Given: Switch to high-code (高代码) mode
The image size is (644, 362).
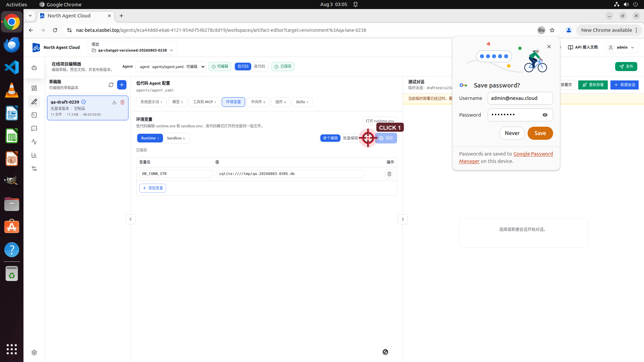Looking at the screenshot, I should pyautogui.click(x=259, y=66).
